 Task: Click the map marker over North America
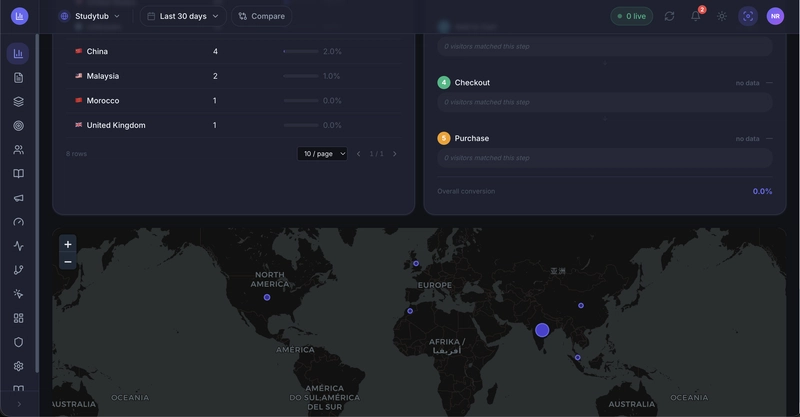point(267,297)
